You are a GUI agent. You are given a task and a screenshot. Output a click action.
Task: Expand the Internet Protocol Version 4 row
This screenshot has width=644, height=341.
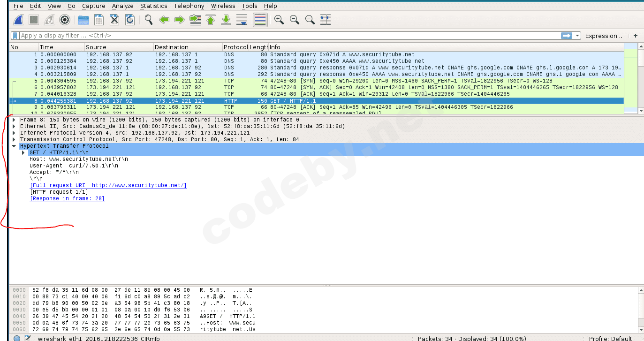15,133
